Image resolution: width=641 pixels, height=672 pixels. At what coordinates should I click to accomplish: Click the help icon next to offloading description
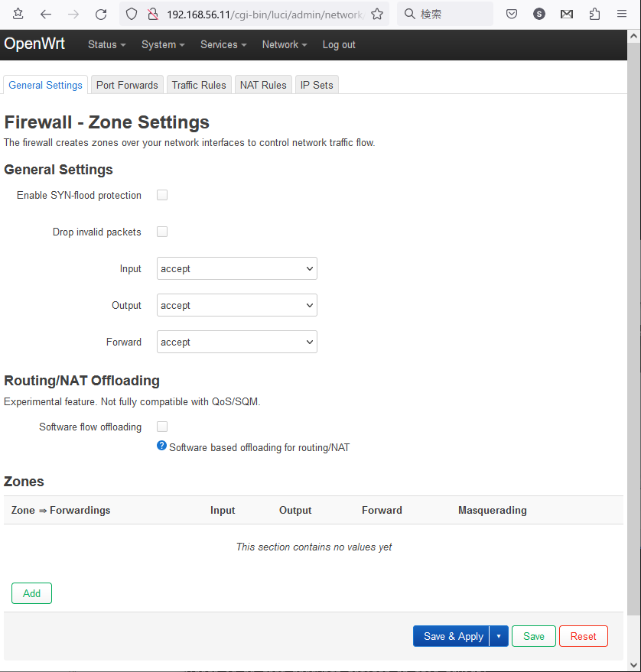[161, 445]
